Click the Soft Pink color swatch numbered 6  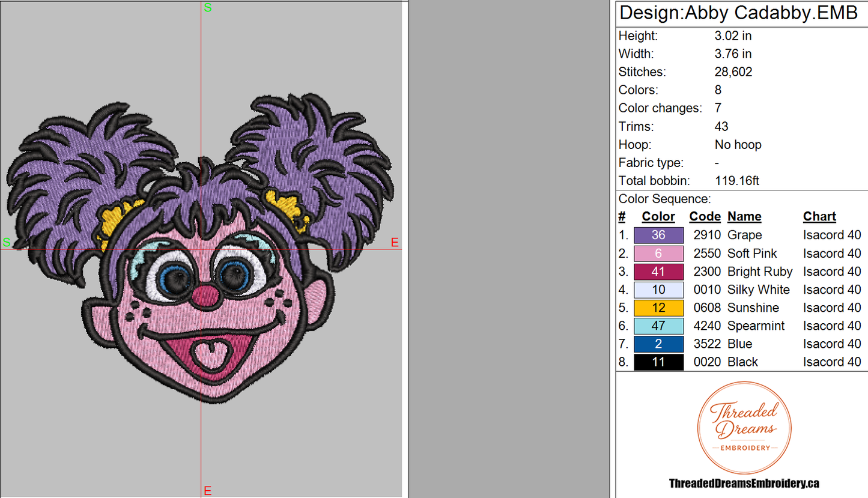point(658,254)
